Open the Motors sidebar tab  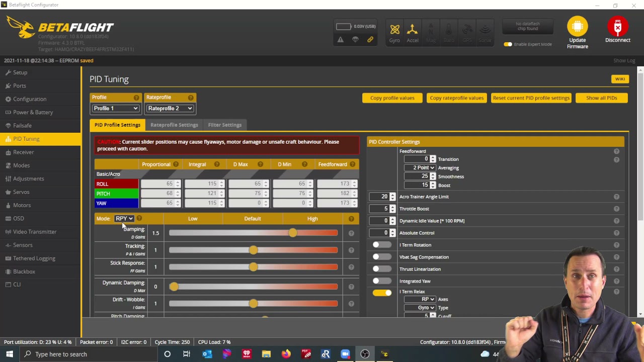[x=40, y=205]
